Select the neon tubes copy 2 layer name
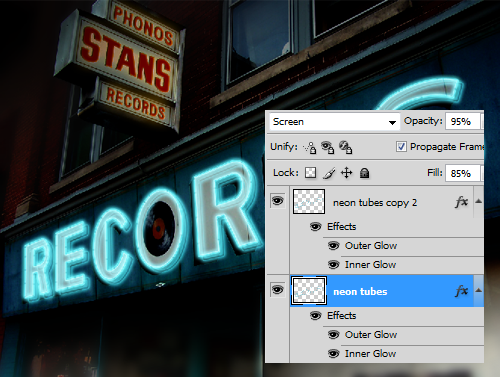 click(x=375, y=203)
